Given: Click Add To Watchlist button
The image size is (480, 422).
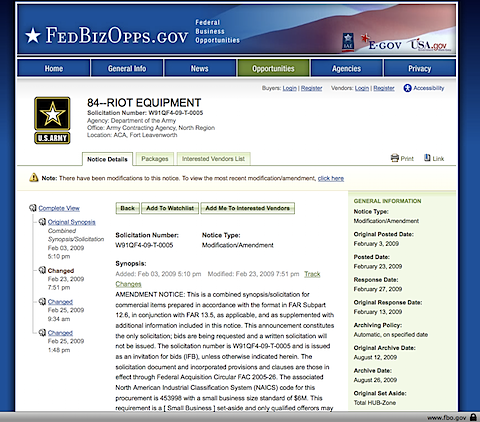Looking at the screenshot, I should click(x=170, y=208).
